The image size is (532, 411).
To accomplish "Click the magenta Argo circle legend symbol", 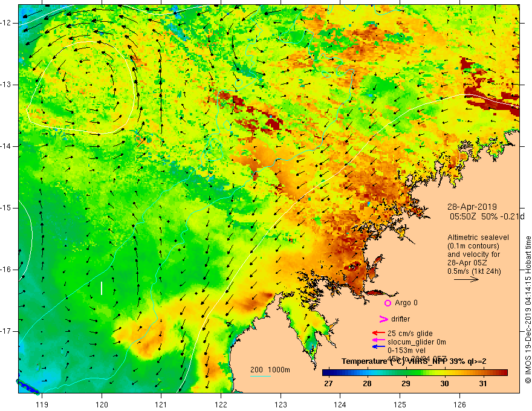I will 388,303.
